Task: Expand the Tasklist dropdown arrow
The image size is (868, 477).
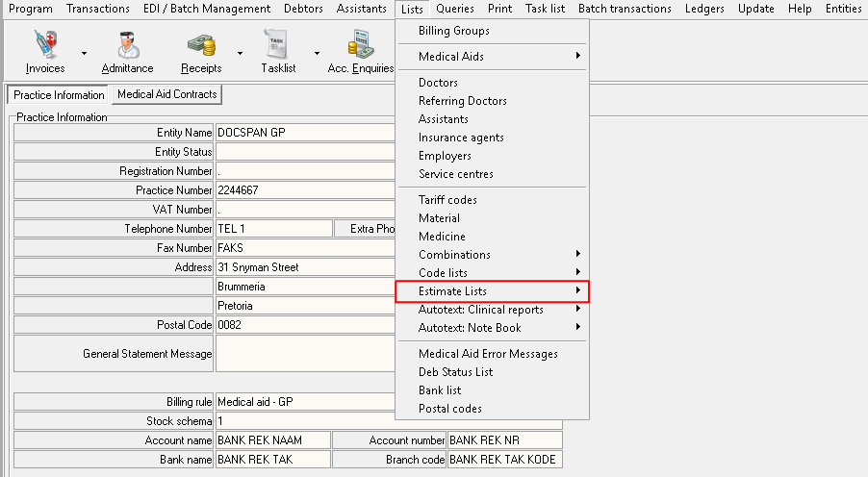Action: click(x=317, y=53)
